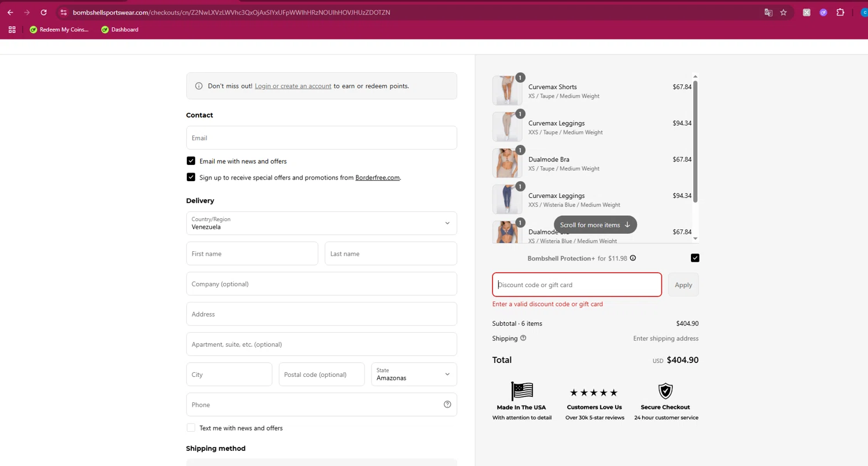Open the browser profile avatar
This screenshot has width=868, height=466.
coord(864,12)
